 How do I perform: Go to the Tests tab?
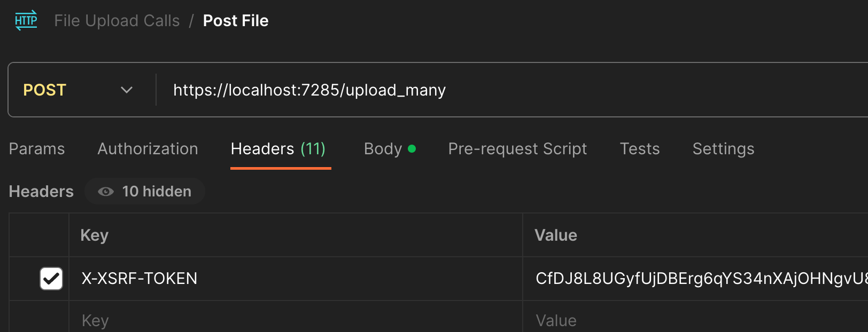[x=640, y=149]
